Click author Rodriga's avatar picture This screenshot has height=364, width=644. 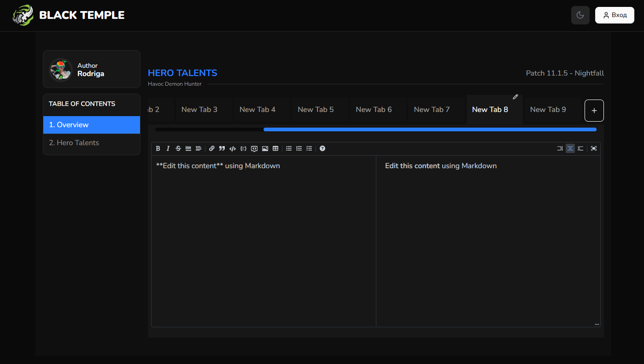point(61,70)
